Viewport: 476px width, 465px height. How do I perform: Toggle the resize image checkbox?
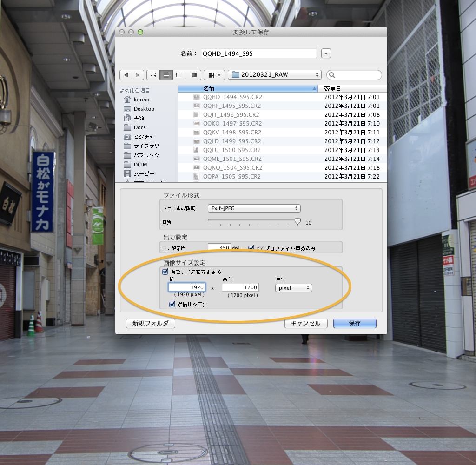point(165,272)
